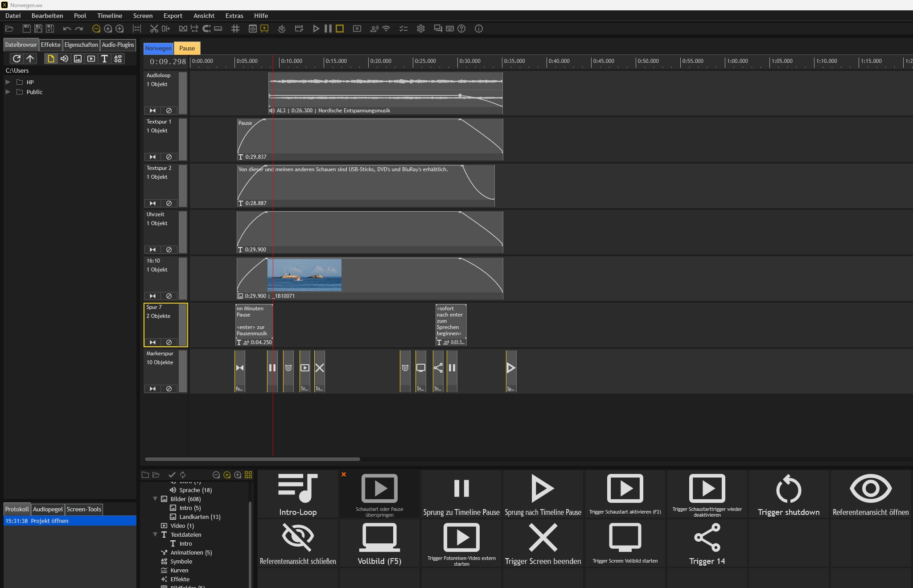Image resolution: width=913 pixels, height=588 pixels.
Task: Pause playback with the toolbar pause bars
Action: (328, 29)
